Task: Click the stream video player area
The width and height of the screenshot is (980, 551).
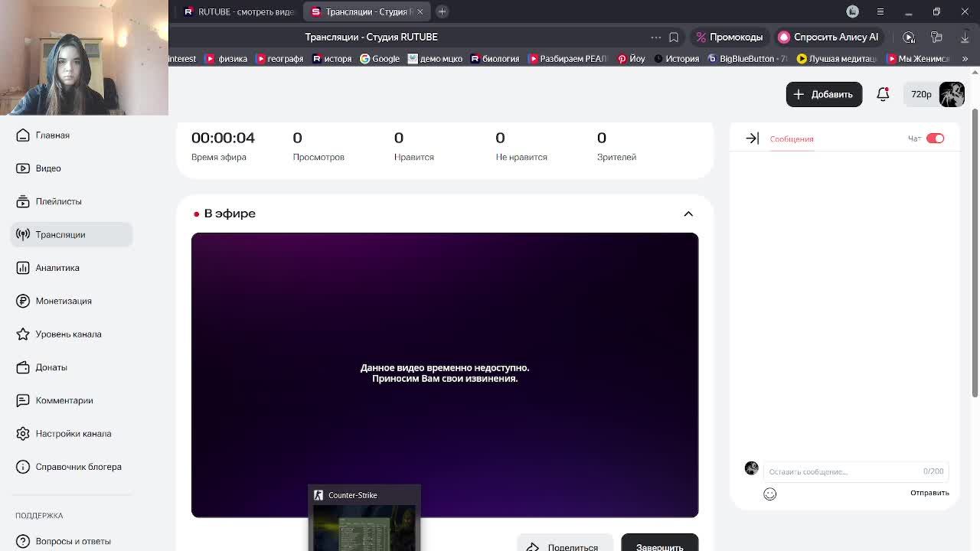Action: pyautogui.click(x=445, y=375)
